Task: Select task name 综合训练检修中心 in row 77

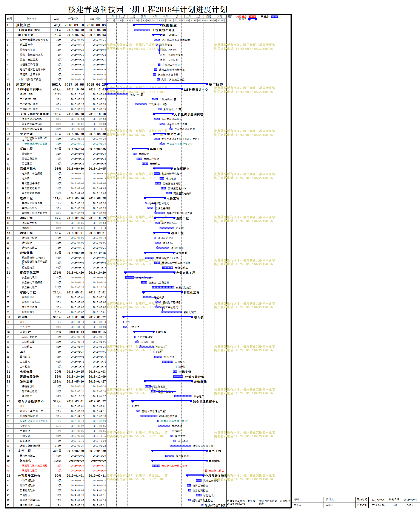Action: click(x=31, y=401)
